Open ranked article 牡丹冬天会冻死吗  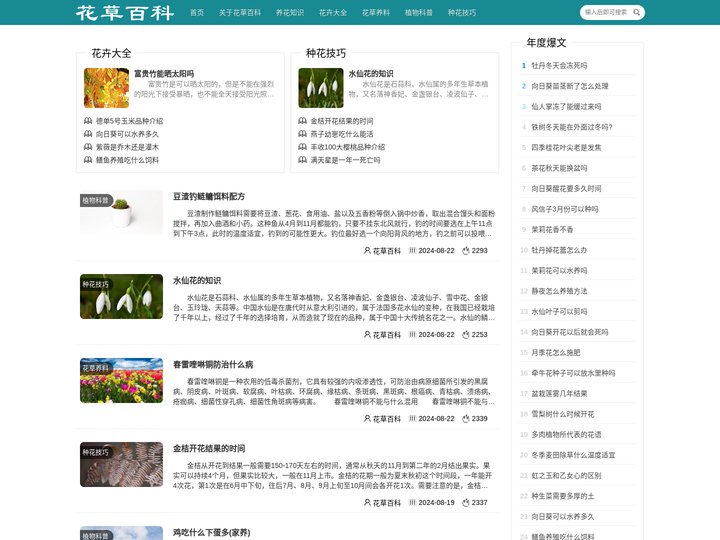(x=559, y=65)
